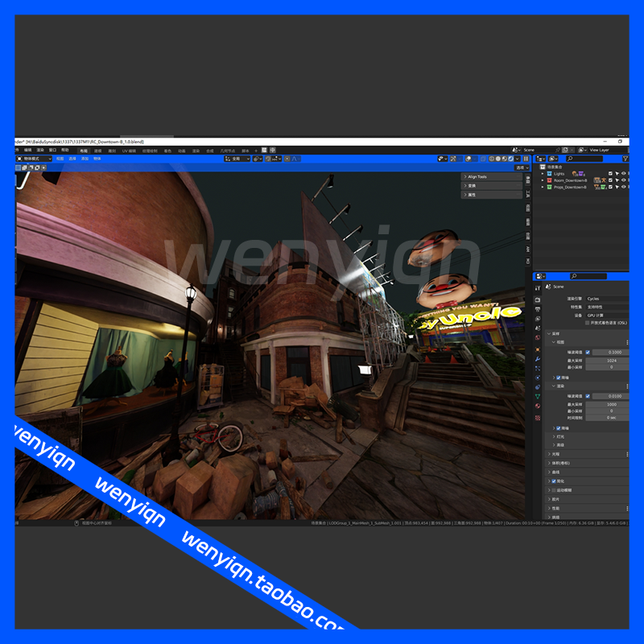The height and width of the screenshot is (644, 644).
Task: Toggle Open Shading Language (OSL) checkbox
Action: point(588,323)
